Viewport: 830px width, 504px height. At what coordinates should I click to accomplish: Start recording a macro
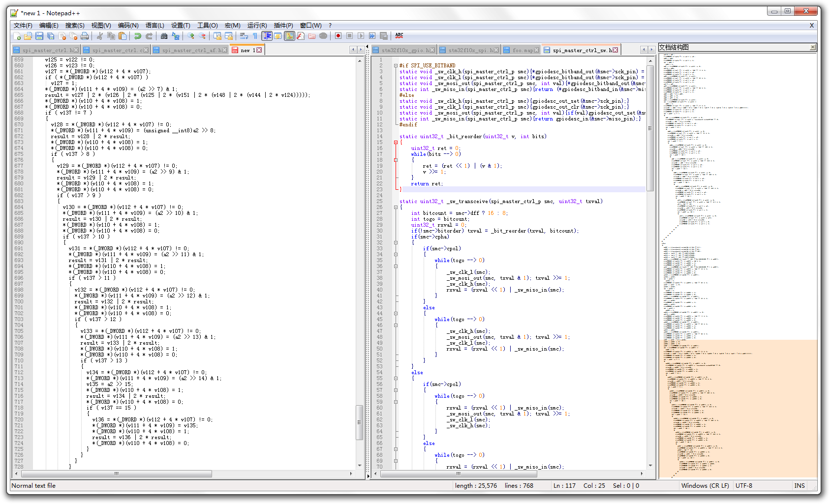tap(338, 36)
